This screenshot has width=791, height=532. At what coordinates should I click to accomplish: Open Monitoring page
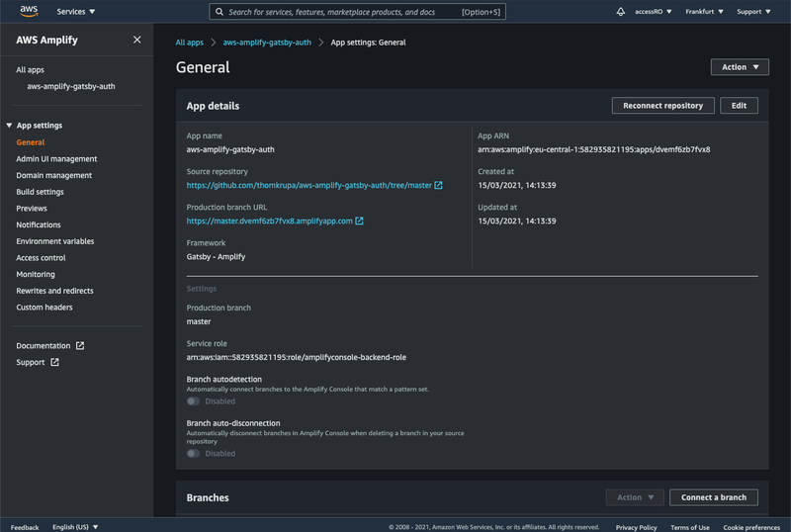(x=36, y=274)
